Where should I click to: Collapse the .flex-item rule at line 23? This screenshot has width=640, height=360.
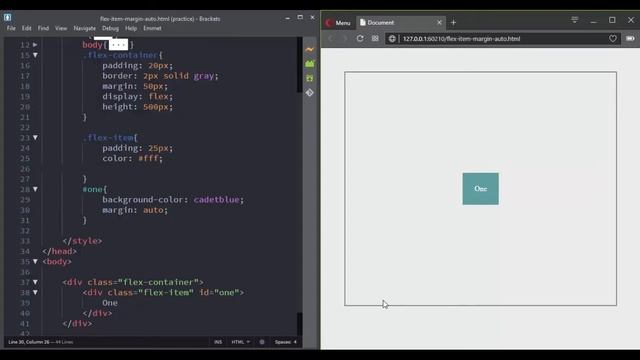35,138
